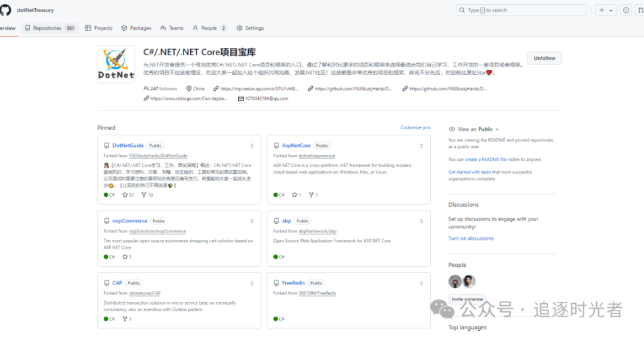Click the second member avatar under People
Image resolution: width=644 pixels, height=347 pixels.
469,282
